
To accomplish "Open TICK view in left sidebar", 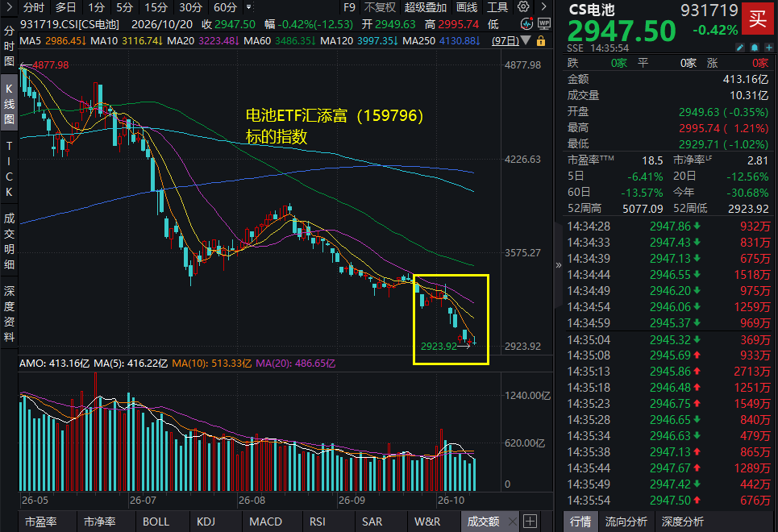I will click(x=9, y=168).
